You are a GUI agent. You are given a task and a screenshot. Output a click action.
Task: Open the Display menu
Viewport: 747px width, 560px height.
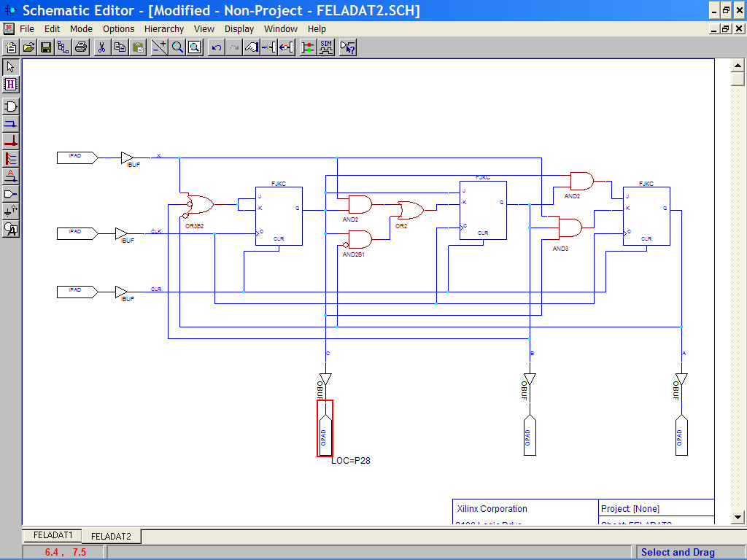[x=239, y=29]
